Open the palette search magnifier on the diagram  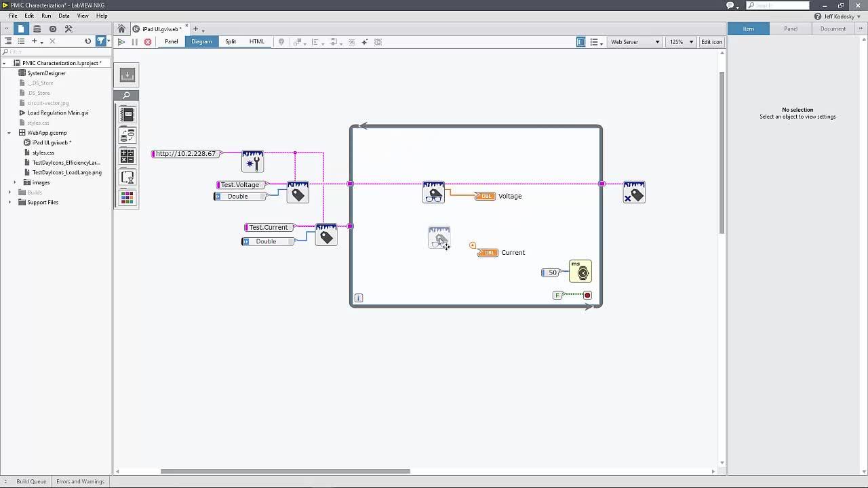[127, 96]
